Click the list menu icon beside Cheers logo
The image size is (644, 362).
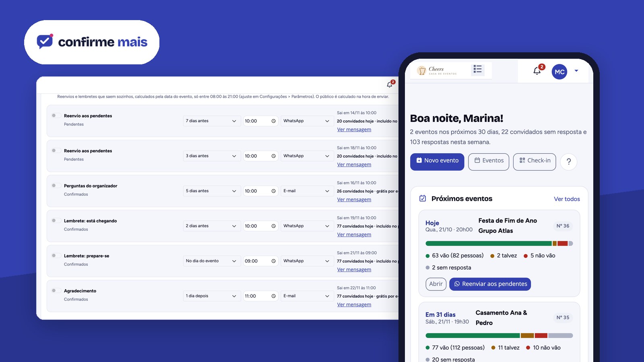pyautogui.click(x=478, y=69)
